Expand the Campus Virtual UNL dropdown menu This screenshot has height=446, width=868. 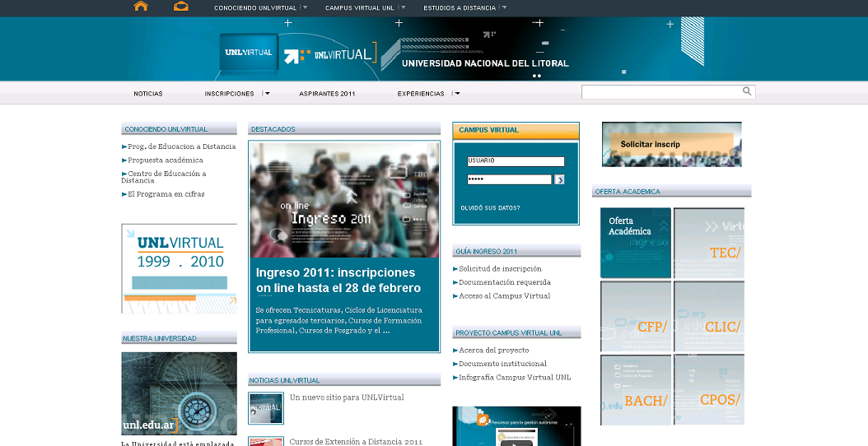click(x=363, y=7)
